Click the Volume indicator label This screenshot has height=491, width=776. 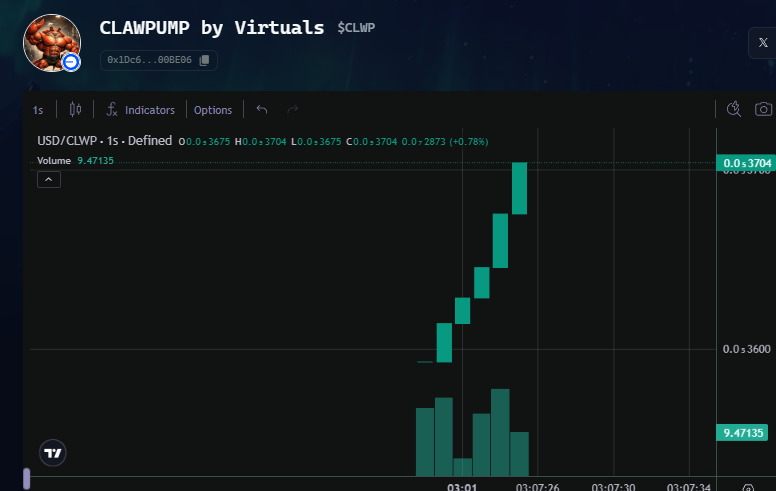click(x=54, y=161)
